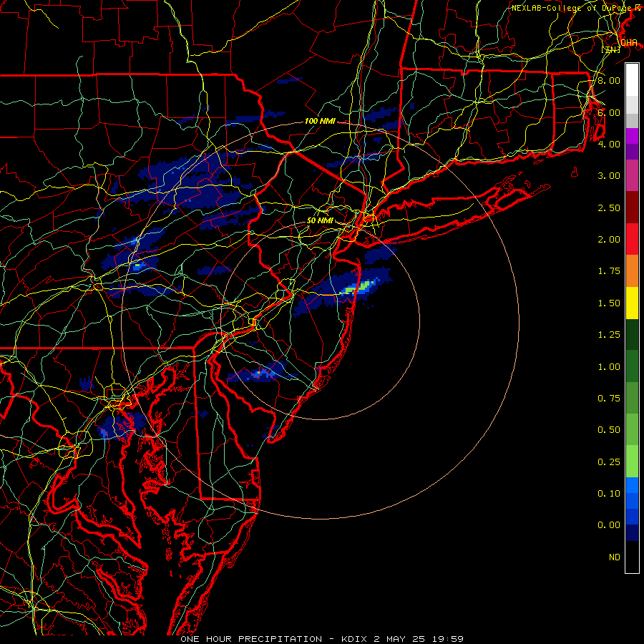Image resolution: width=644 pixels, height=644 pixels.
Task: Select the 2.50 legend label
Action: 609,208
